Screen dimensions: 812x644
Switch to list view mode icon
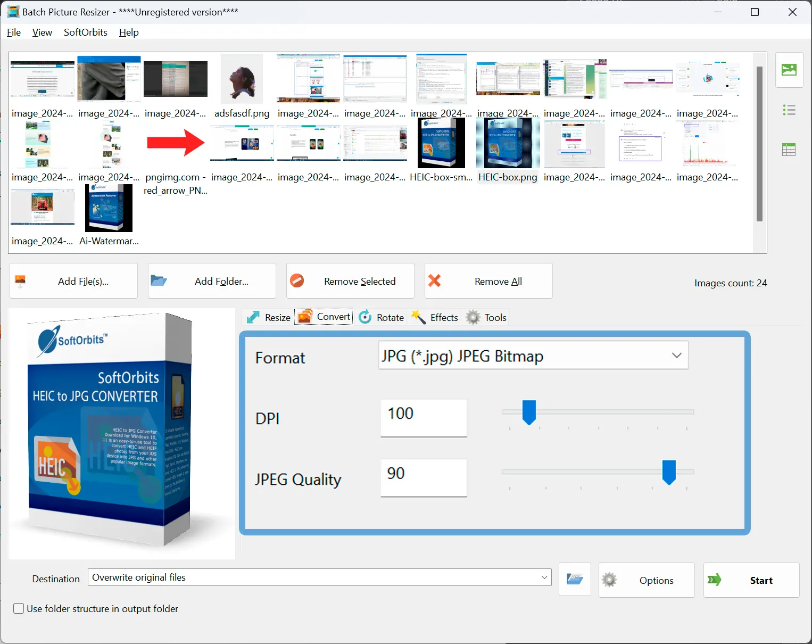[789, 110]
